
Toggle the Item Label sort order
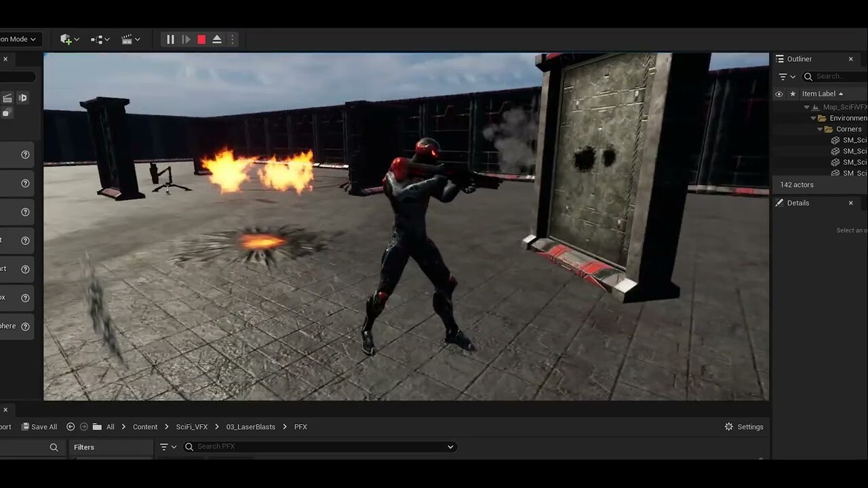(818, 94)
